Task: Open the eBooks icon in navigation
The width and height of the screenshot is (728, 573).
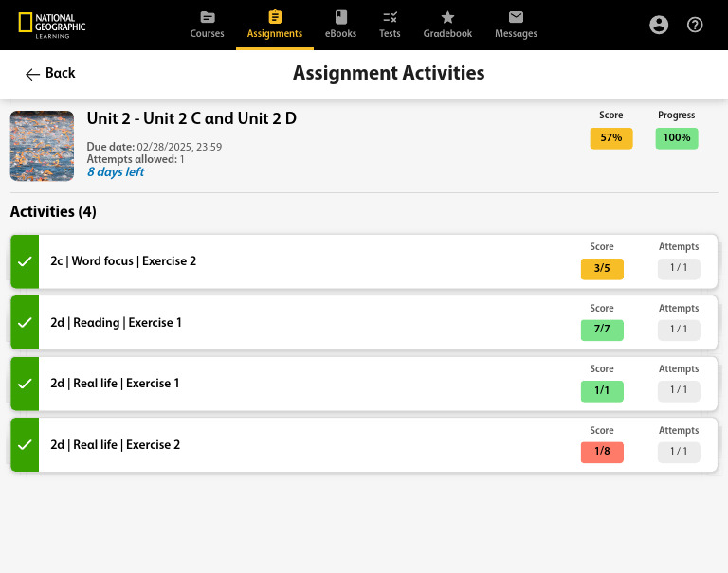Action: point(340,17)
